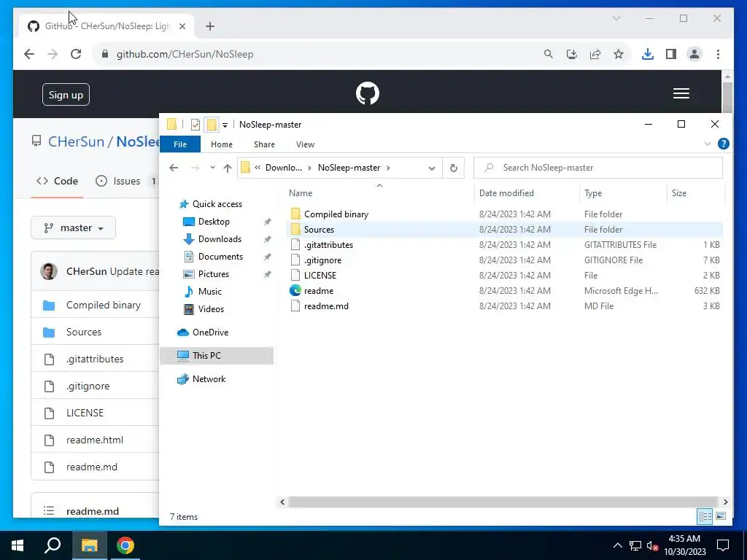This screenshot has height=560, width=747.
Task: Select Desktop in Quick access
Action: [214, 222]
